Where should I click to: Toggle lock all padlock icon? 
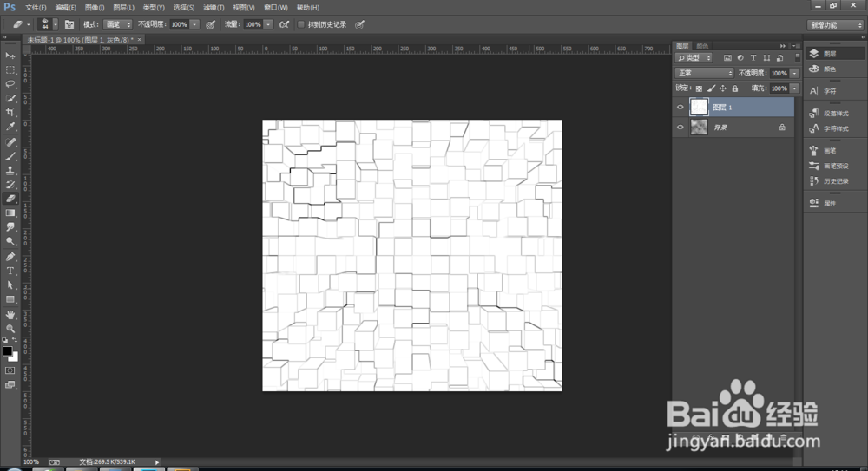(735, 88)
